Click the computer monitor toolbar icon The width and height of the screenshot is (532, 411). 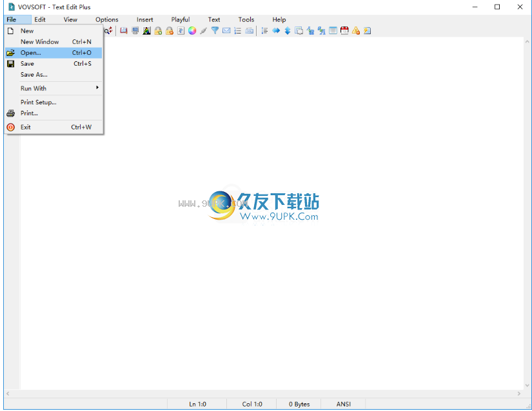pos(135,31)
